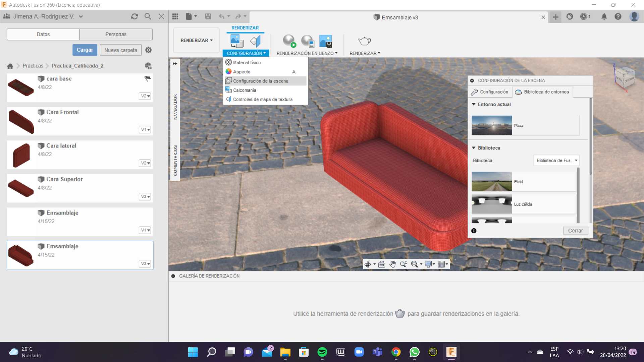The image size is (644, 362).
Task: Switch to the Configuración tab
Action: pyautogui.click(x=490, y=92)
